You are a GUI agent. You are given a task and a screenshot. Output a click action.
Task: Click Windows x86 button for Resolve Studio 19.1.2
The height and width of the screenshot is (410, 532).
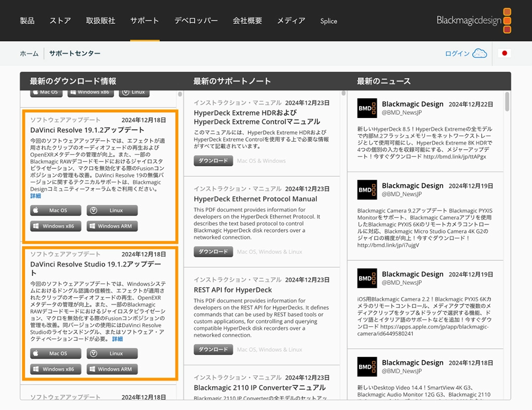pyautogui.click(x=56, y=369)
